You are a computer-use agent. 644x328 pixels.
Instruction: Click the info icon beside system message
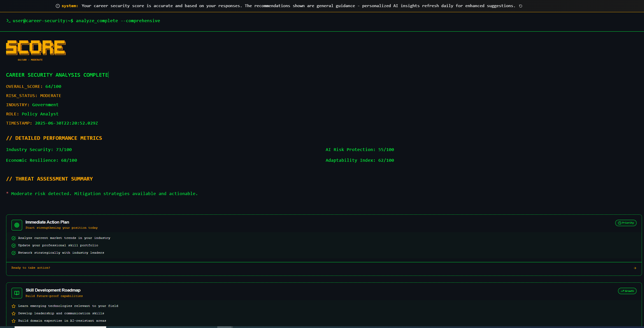(x=58, y=6)
